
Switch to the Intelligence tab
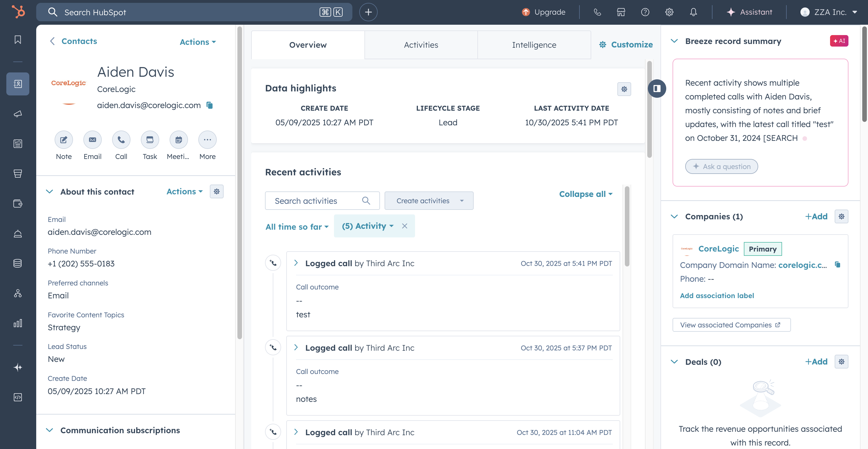[534, 45]
